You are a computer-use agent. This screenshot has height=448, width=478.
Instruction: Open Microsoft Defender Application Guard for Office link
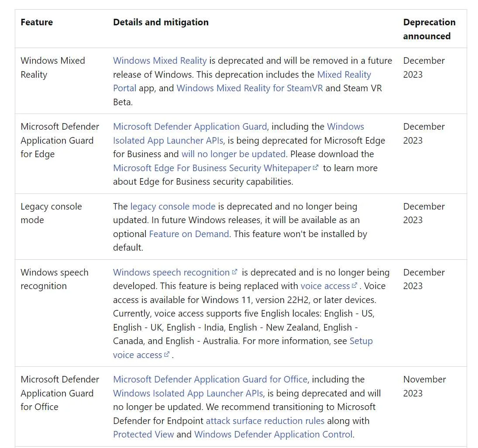click(x=210, y=380)
